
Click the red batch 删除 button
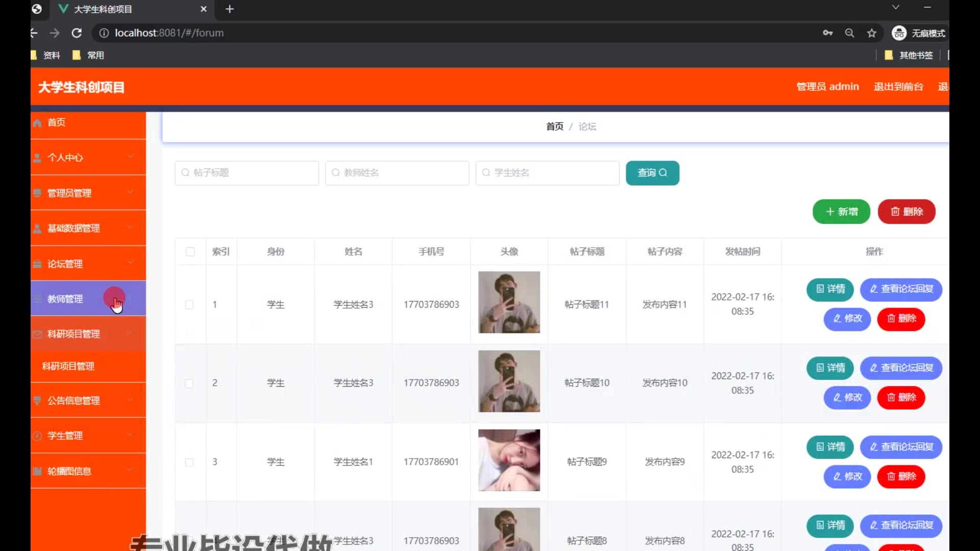point(906,212)
